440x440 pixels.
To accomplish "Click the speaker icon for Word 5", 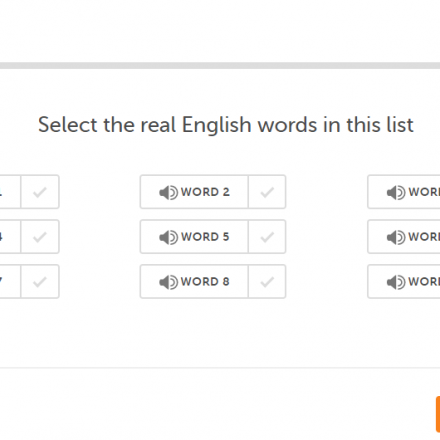I will 168,237.
